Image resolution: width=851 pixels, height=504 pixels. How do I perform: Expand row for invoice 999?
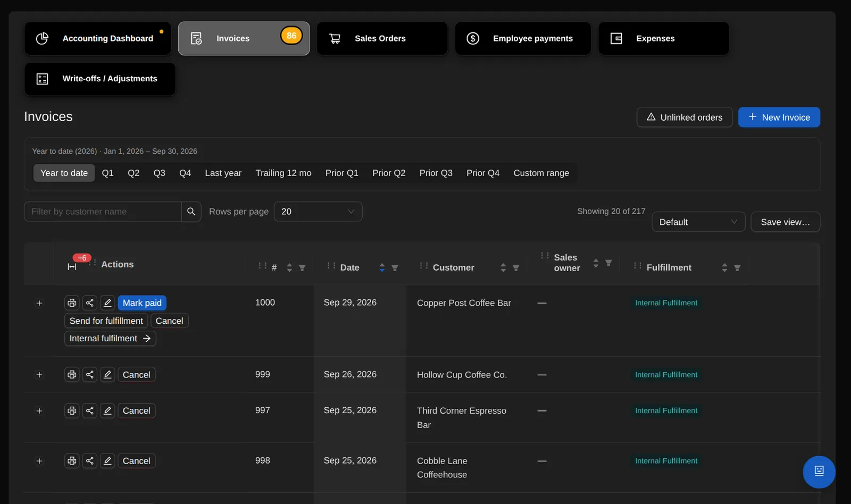point(39,375)
